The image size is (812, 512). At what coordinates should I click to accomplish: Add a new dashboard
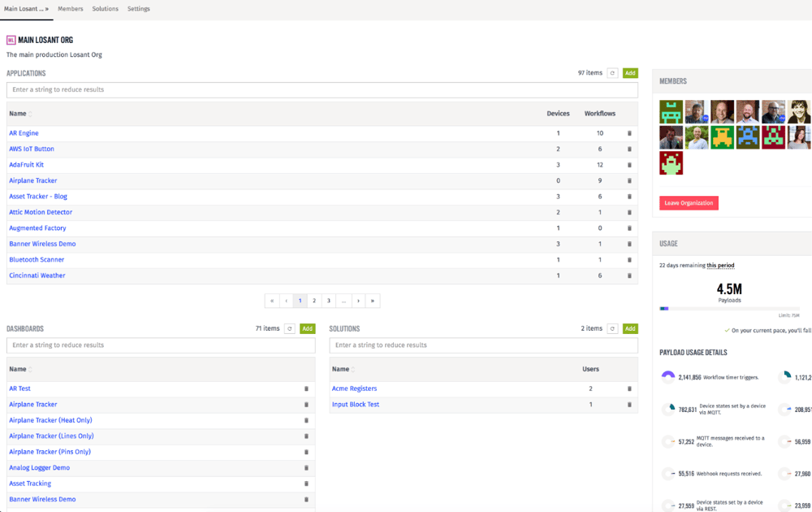point(308,328)
